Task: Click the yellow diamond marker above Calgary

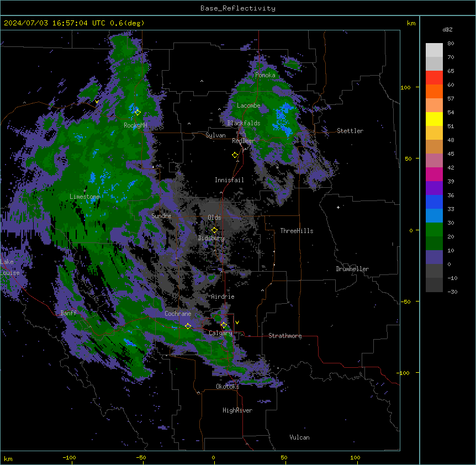Action: coord(224,325)
